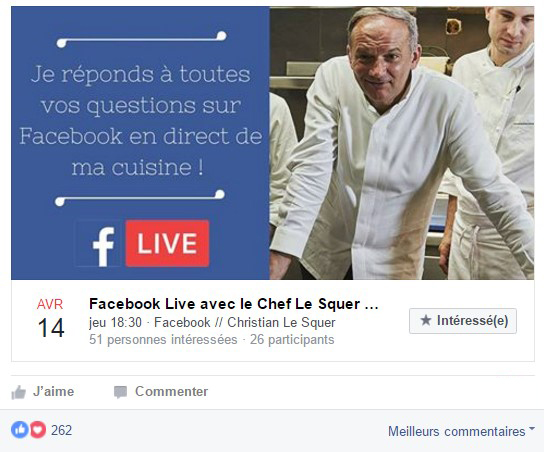View the 26 participants list
This screenshot has width=544, height=452.
(x=292, y=339)
